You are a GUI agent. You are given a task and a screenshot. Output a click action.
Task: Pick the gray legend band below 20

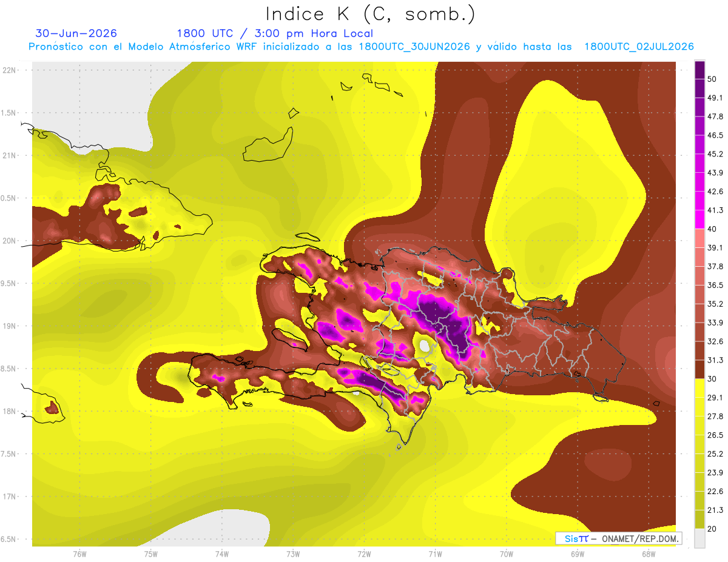click(x=699, y=538)
